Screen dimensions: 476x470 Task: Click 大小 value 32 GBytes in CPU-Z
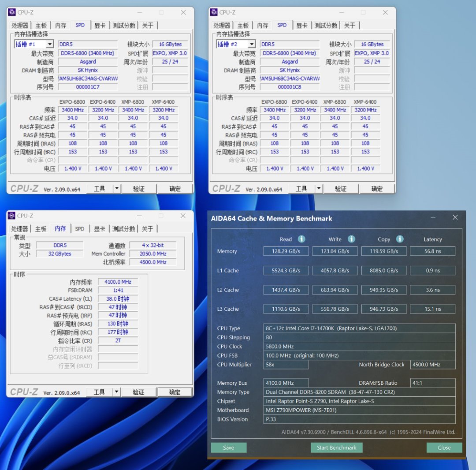coord(59,254)
